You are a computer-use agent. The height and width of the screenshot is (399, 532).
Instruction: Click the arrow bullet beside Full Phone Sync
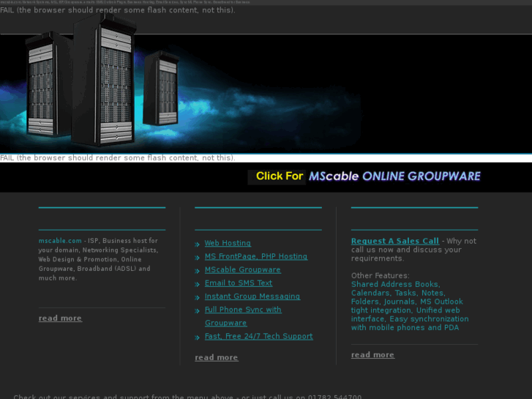(197, 311)
